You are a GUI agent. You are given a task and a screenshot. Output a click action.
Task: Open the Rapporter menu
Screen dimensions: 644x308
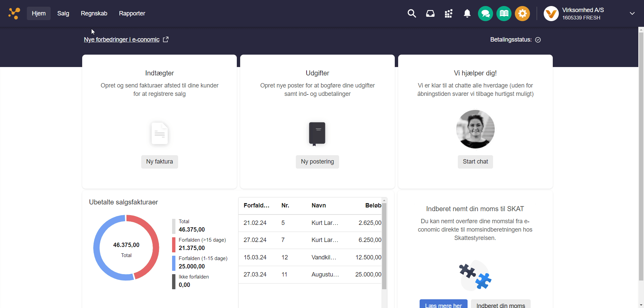click(132, 13)
